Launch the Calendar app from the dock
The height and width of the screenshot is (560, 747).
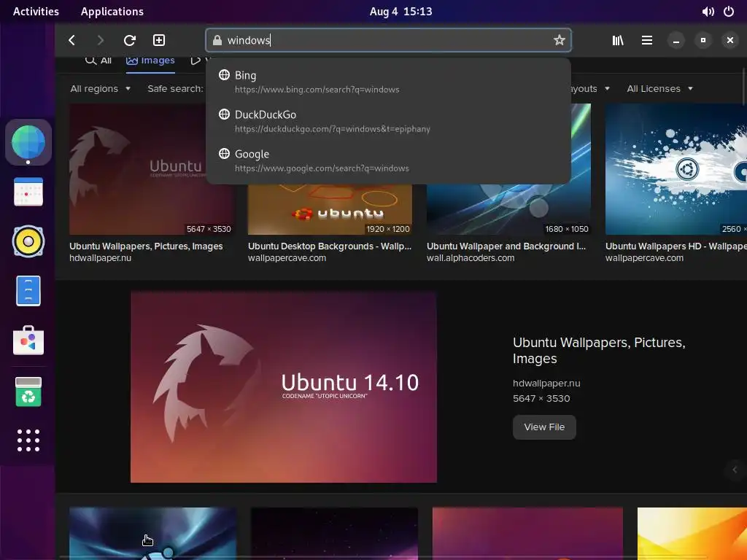[x=28, y=192]
